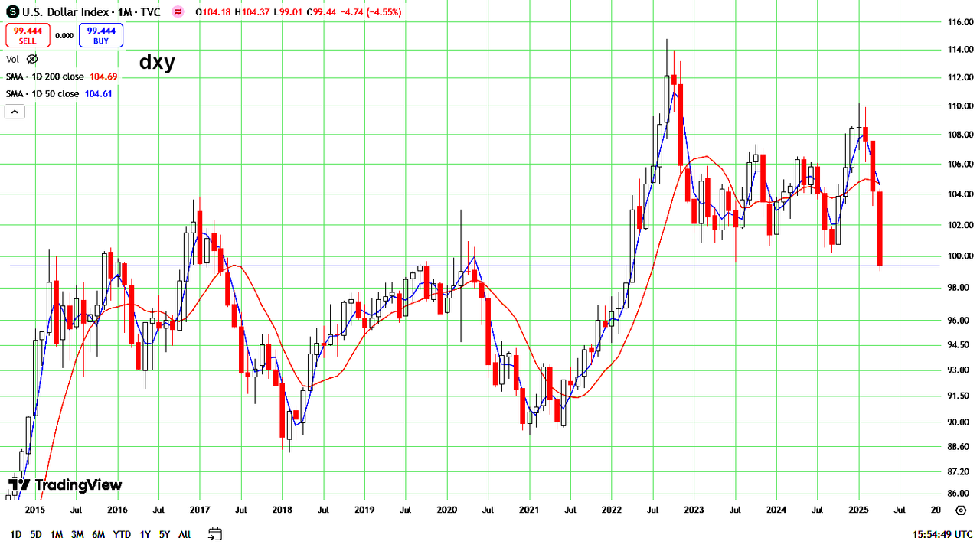Screen dimensions: 980x551
Task: Click the red 99.444 SELL button
Action: 28,35
